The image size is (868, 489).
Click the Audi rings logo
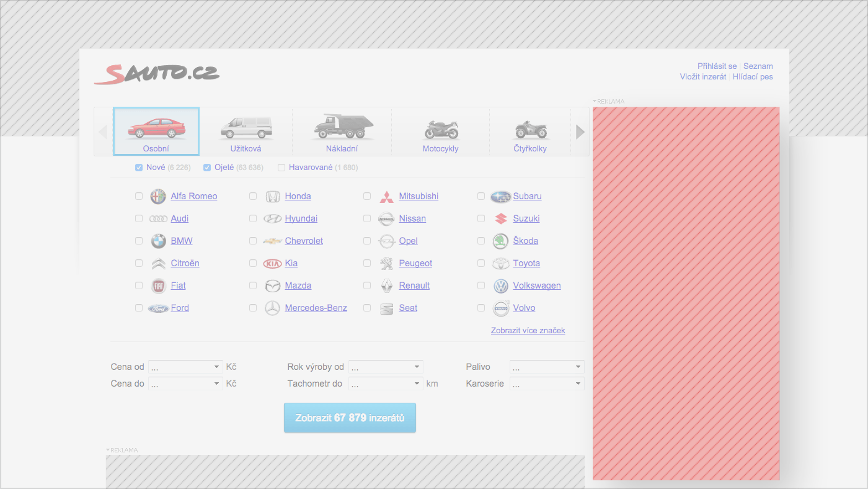tap(158, 218)
